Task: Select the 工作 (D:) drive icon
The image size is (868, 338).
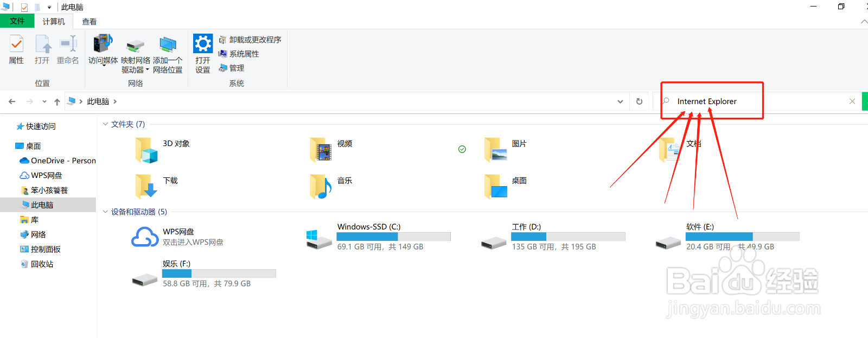Action: click(x=494, y=243)
